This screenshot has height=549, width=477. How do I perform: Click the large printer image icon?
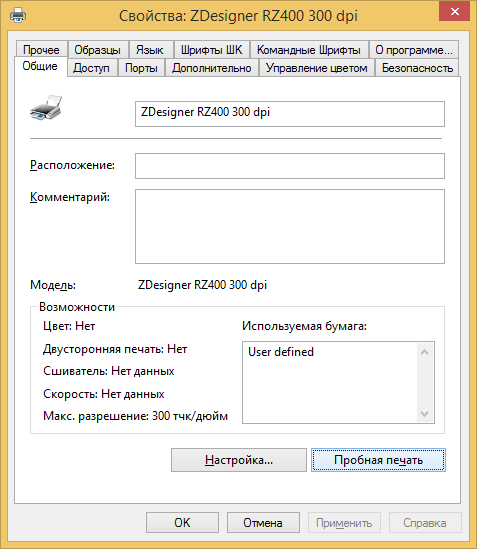(x=46, y=108)
